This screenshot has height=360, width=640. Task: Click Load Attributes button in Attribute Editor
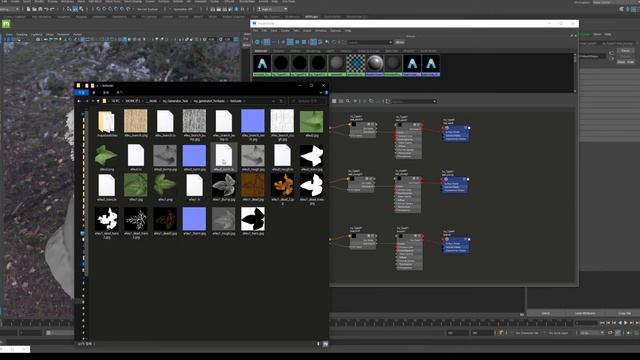click(x=585, y=313)
